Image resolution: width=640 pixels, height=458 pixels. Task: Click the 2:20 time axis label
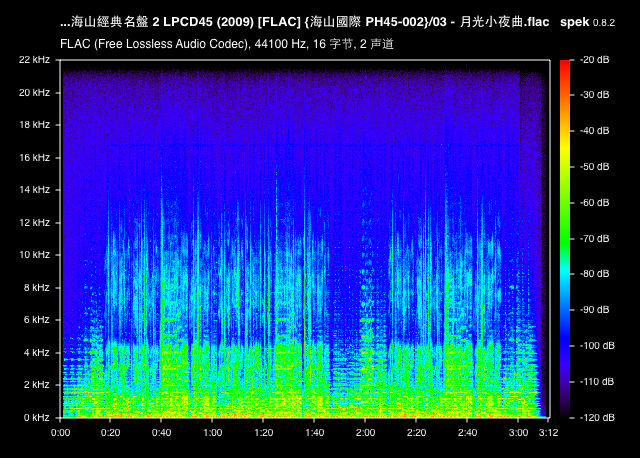tap(416, 433)
